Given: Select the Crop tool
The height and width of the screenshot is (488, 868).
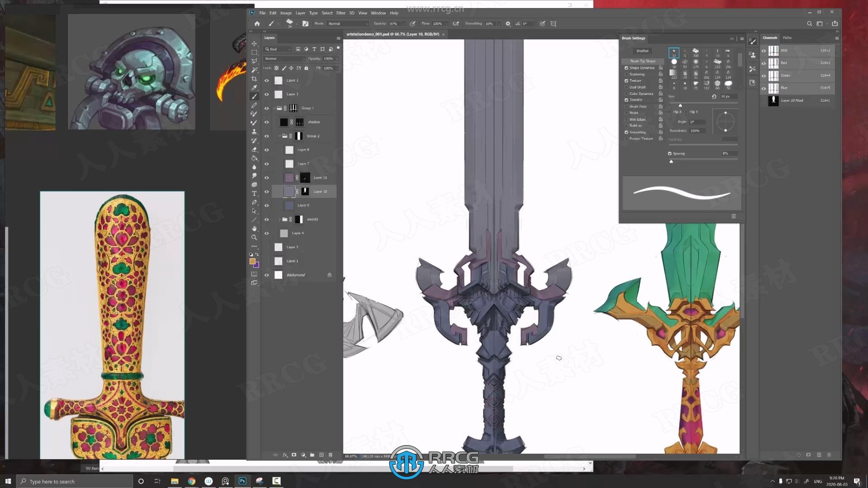Looking at the screenshot, I should pos(254,79).
